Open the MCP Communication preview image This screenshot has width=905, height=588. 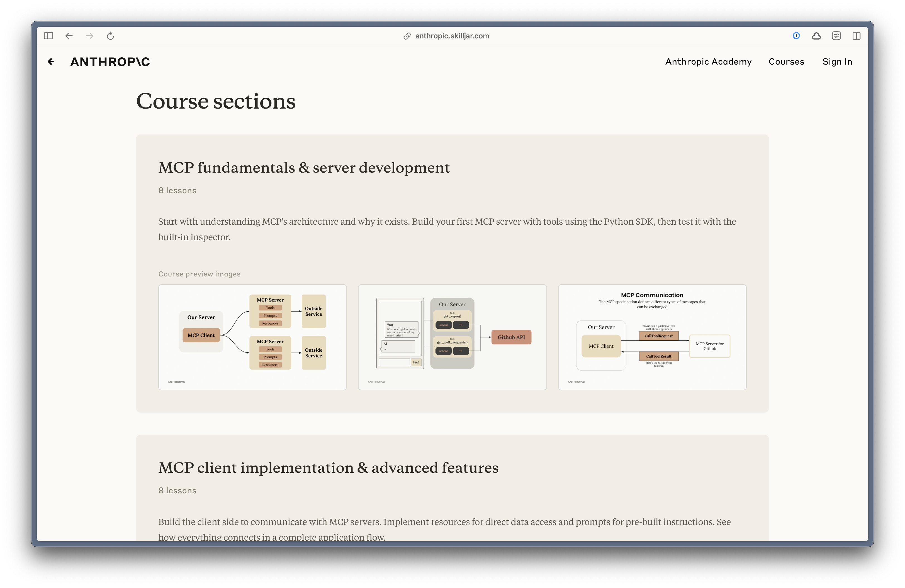[652, 337]
